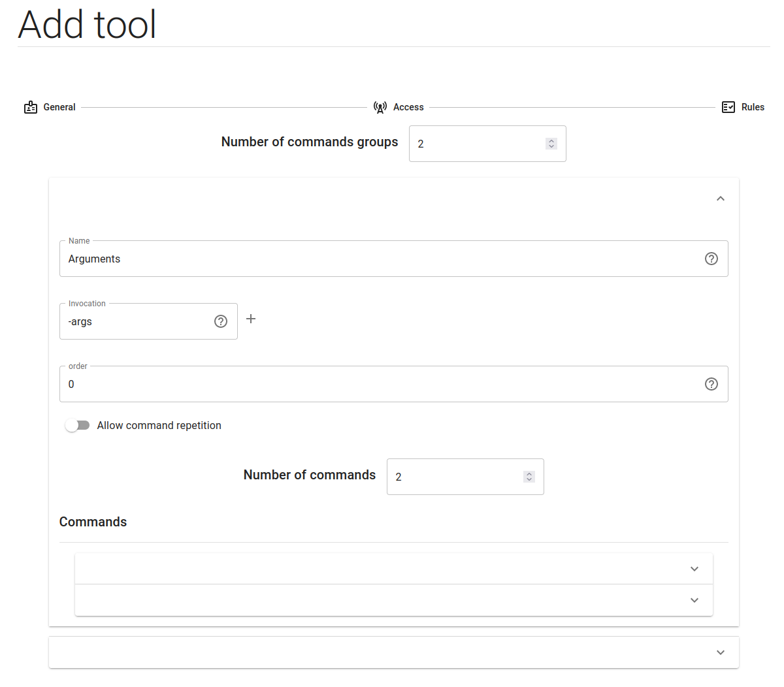Expand the first command row

[x=694, y=569]
